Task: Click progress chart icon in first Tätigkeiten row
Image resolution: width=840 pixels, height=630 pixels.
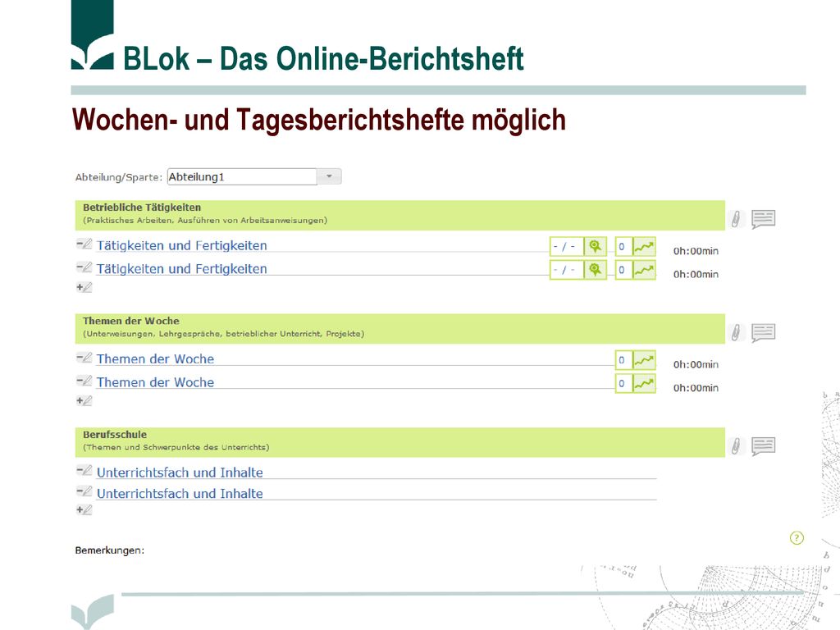Action: click(644, 246)
